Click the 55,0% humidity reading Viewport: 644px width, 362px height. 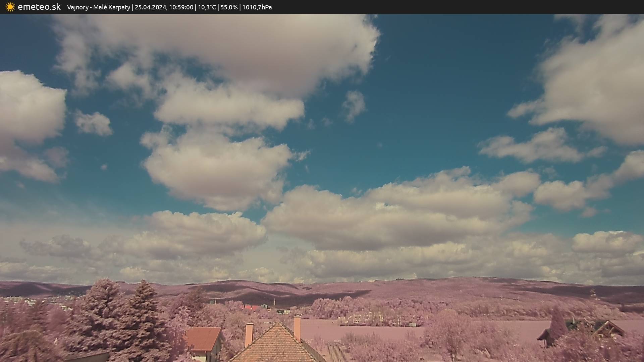coord(229,7)
